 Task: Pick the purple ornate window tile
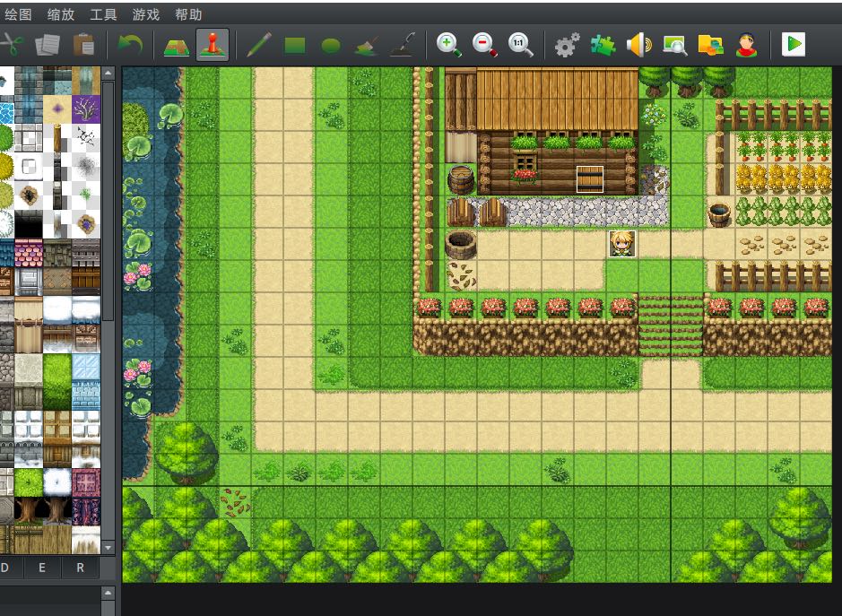click(x=86, y=482)
